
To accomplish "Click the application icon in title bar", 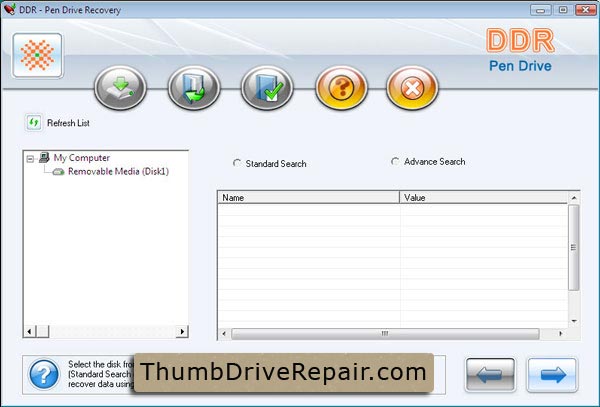I will [10, 9].
